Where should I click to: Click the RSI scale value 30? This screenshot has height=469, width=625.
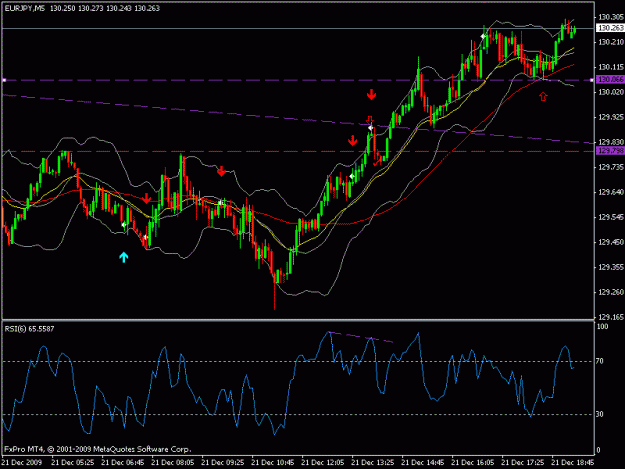pos(600,414)
